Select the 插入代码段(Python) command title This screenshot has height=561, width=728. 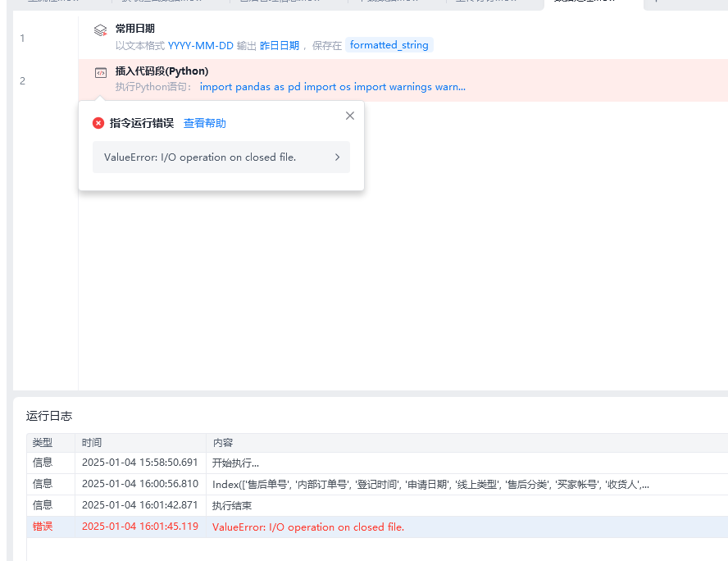pyautogui.click(x=162, y=71)
